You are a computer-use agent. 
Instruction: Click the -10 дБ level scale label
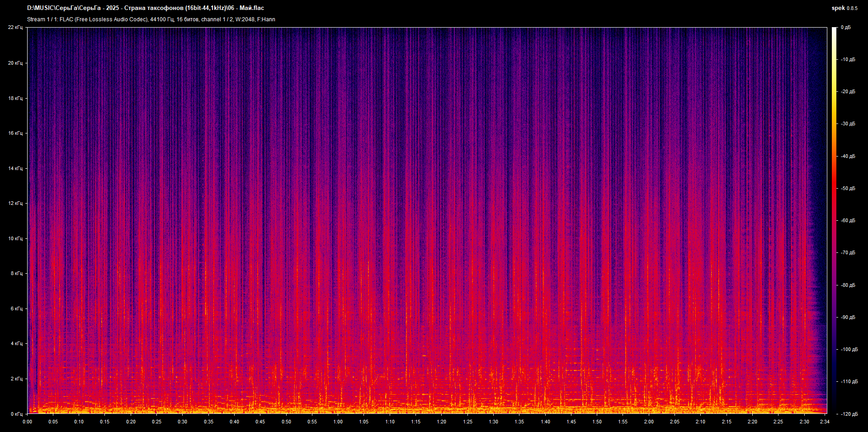pos(848,60)
